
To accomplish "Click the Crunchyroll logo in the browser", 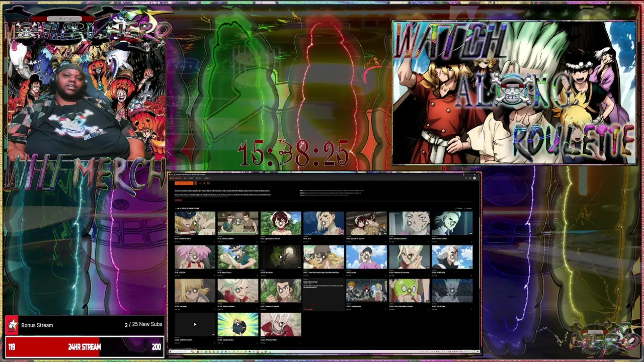I will point(176,178).
